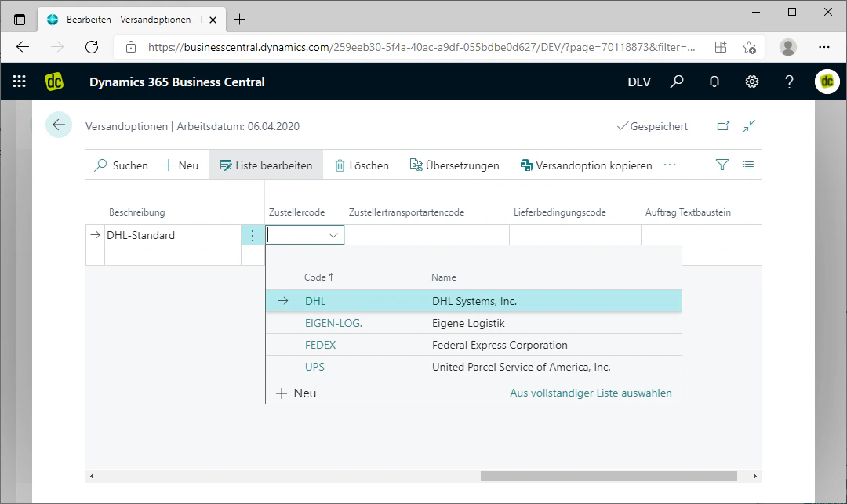Viewport: 847px width, 504px height.
Task: Click the green dc company logo
Action: [54, 82]
